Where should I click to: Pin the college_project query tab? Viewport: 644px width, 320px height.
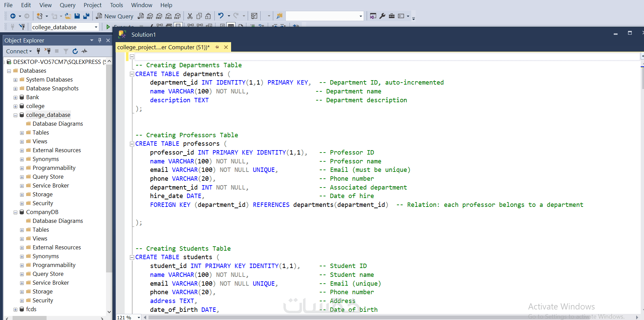coord(217,47)
